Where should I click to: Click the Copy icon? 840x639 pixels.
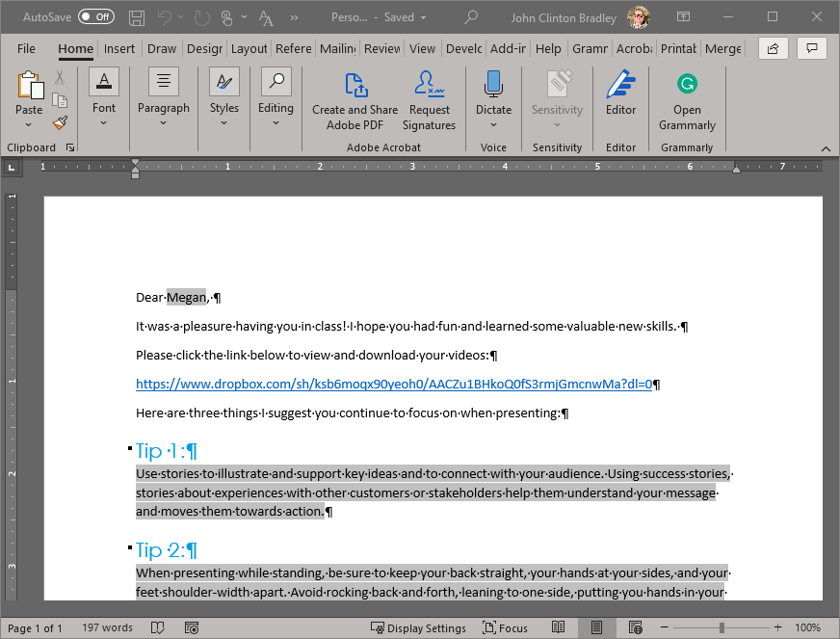(x=60, y=100)
